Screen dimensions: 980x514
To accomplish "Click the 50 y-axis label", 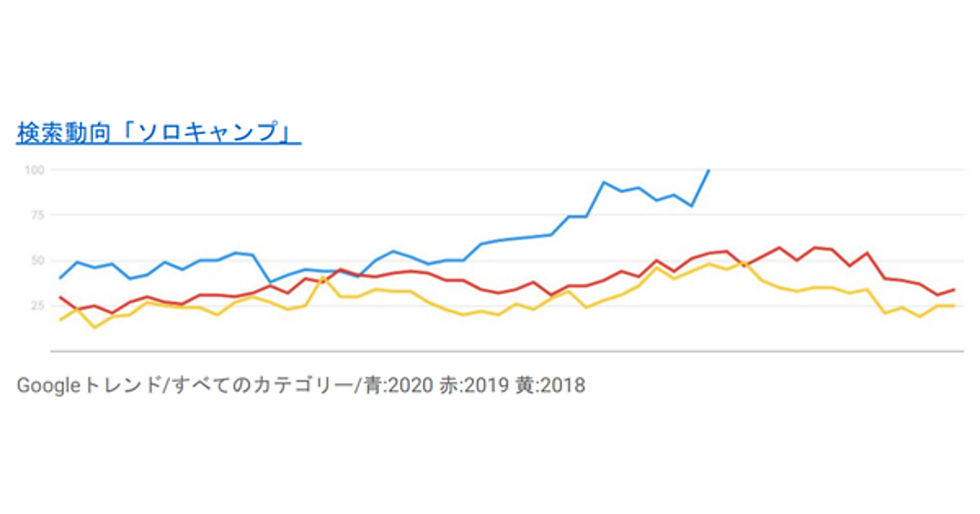I will [x=37, y=260].
